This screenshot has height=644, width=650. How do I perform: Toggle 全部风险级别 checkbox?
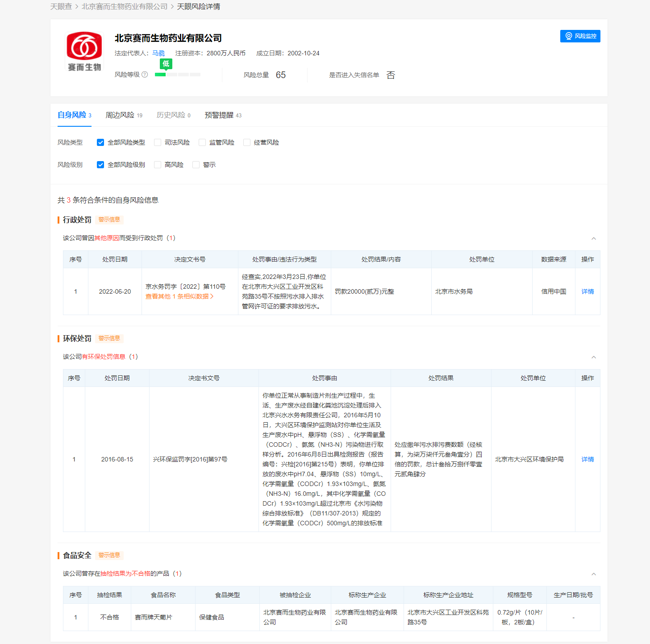(100, 165)
